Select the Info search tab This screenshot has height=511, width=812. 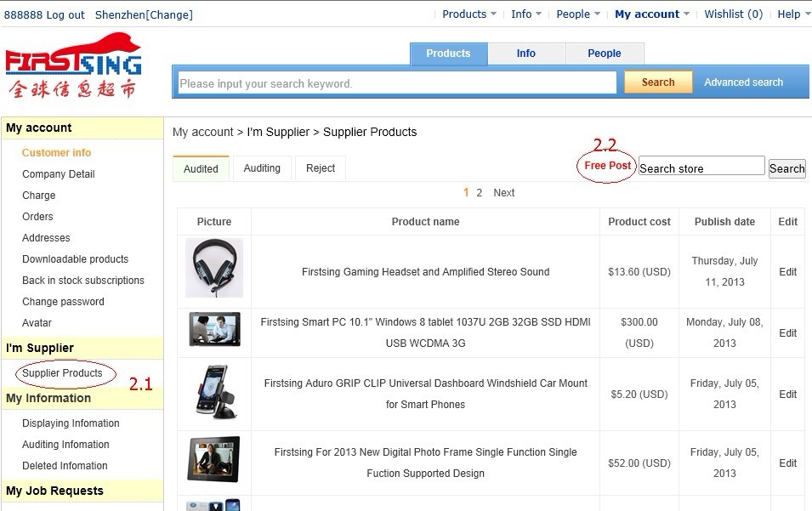[526, 54]
